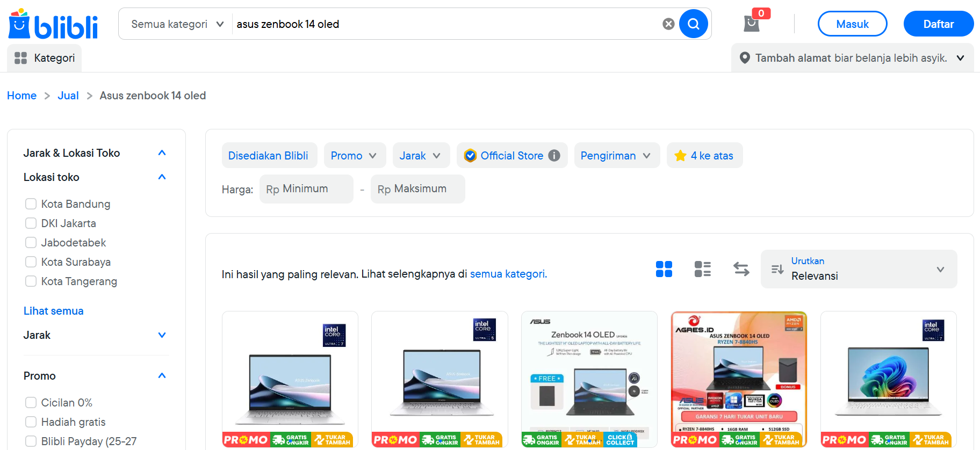Click the blue search magnifier button
The width and height of the screenshot is (980, 450).
pyautogui.click(x=694, y=24)
